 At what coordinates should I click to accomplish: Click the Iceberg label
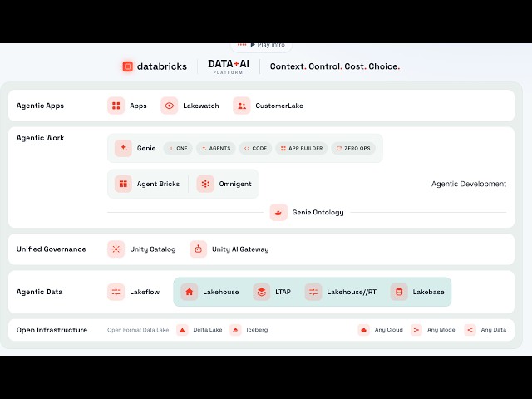click(x=257, y=330)
